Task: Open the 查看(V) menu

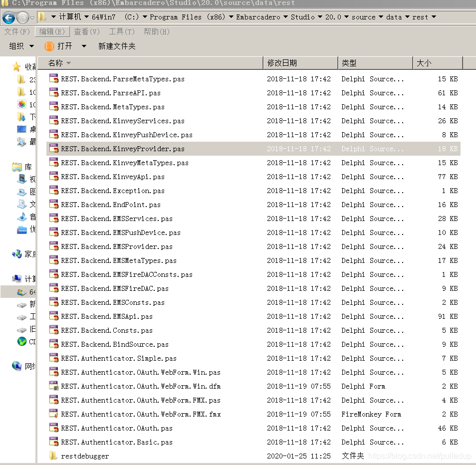Action: click(87, 31)
